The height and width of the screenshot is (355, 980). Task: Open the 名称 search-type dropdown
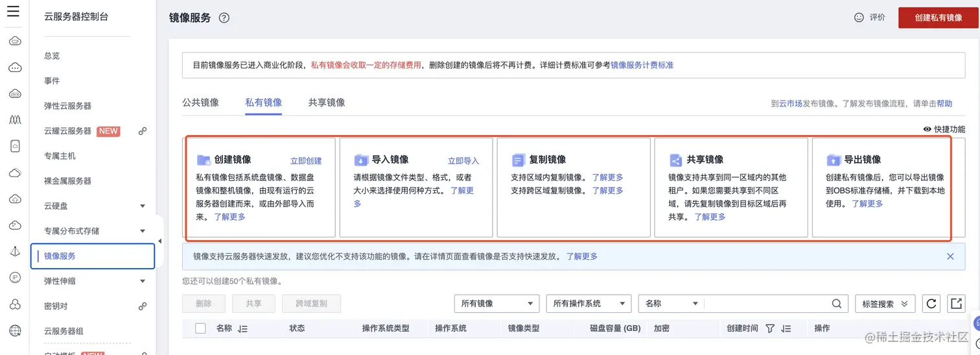click(671, 304)
